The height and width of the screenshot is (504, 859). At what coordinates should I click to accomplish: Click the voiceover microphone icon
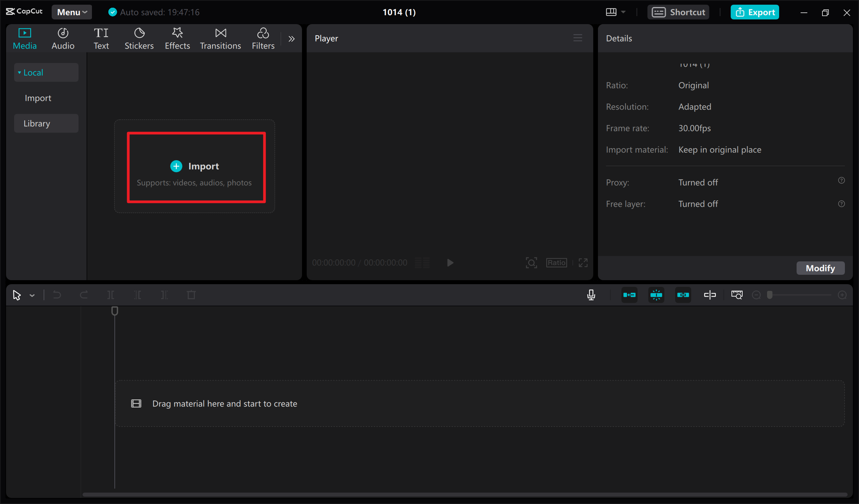(x=591, y=295)
